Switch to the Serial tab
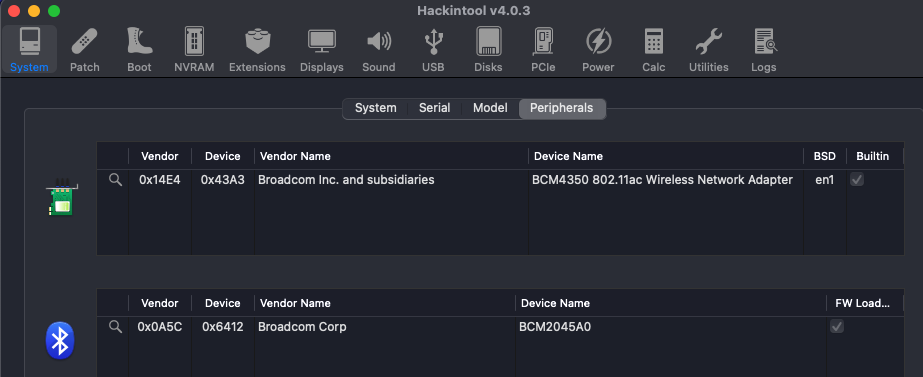Screen dimensions: 923x377 coord(434,108)
